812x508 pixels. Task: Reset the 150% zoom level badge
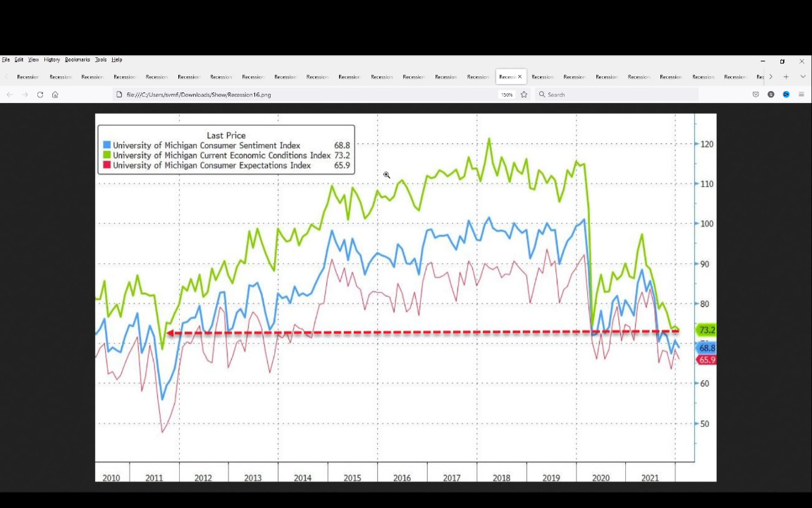point(507,95)
